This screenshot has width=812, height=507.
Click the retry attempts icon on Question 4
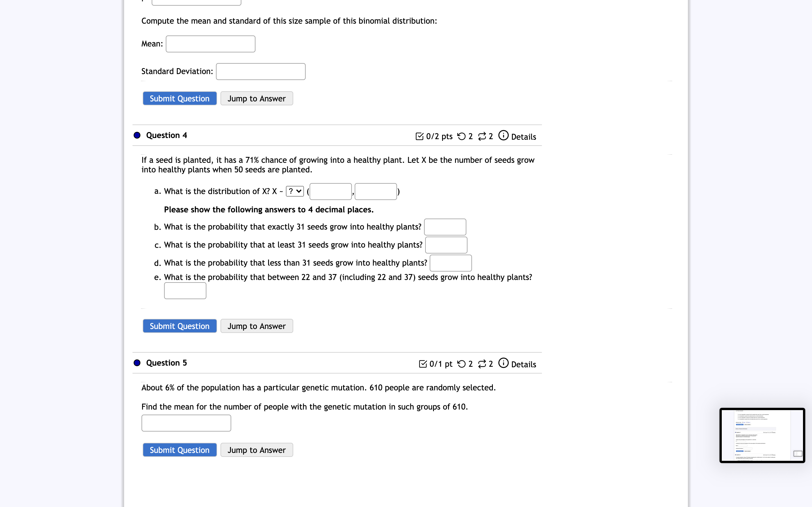pyautogui.click(x=462, y=136)
